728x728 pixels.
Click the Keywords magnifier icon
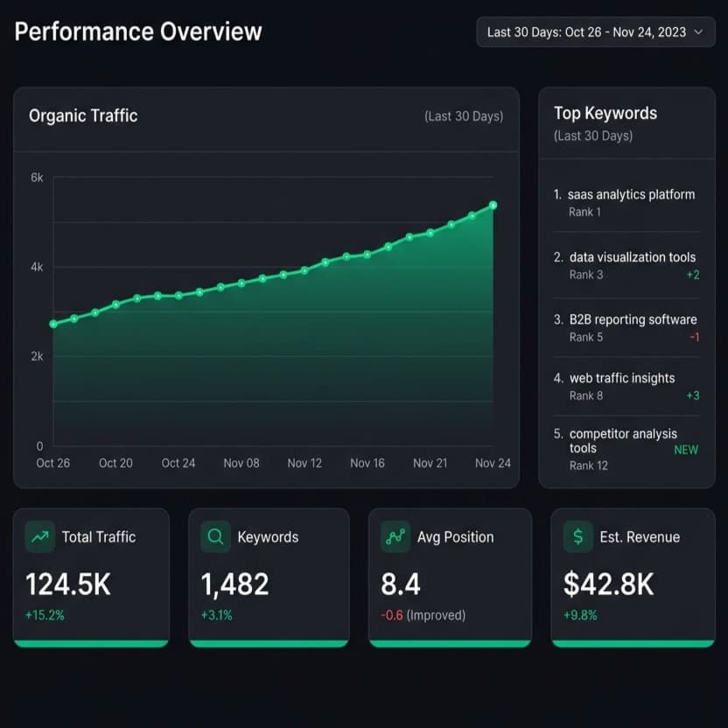(215, 536)
